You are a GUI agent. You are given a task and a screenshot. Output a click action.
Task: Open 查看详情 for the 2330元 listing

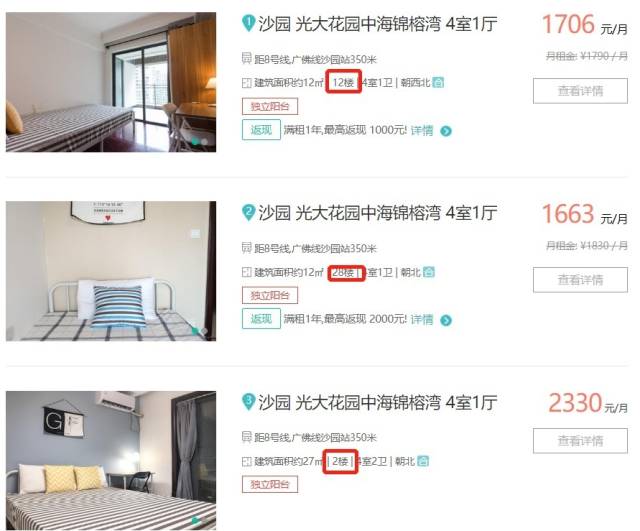[580, 440]
